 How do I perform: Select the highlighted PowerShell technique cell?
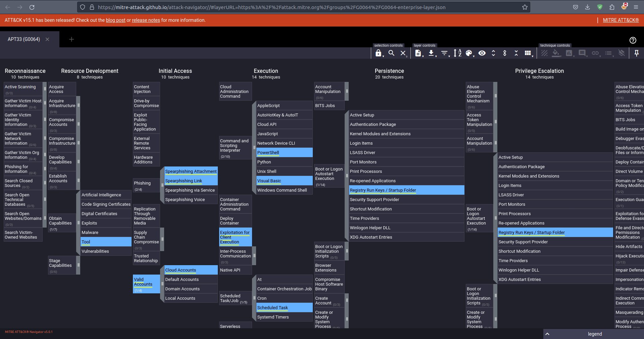[x=284, y=152]
